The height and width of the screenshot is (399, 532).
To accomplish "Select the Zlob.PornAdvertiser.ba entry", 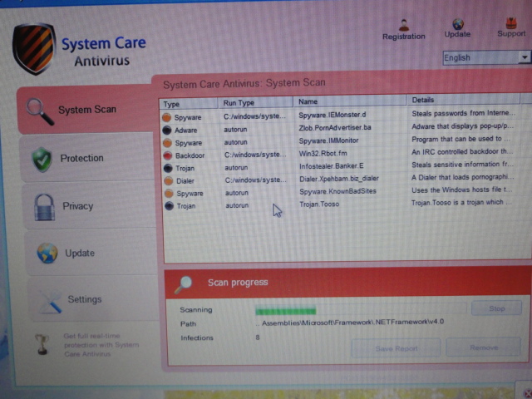I will tap(335, 127).
